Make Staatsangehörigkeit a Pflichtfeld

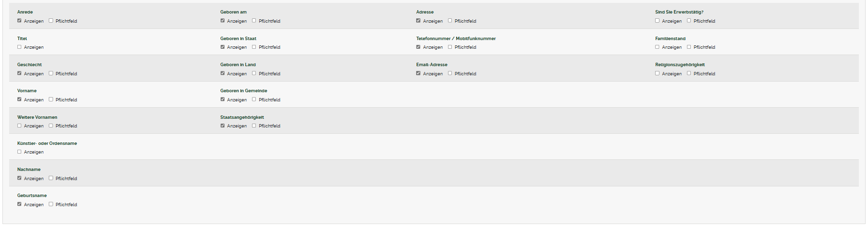pos(254,126)
